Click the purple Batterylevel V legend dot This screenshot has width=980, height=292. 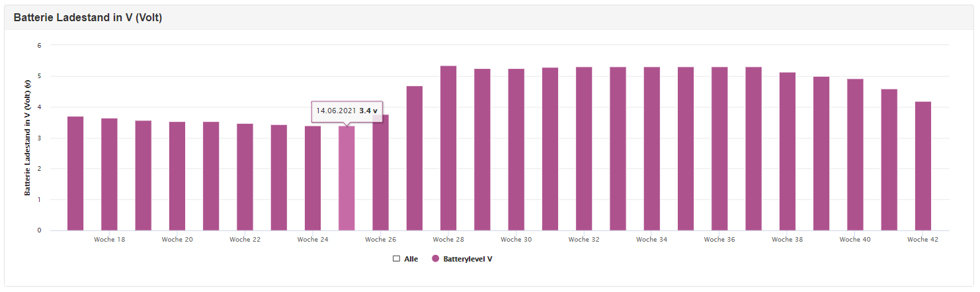pos(435,259)
